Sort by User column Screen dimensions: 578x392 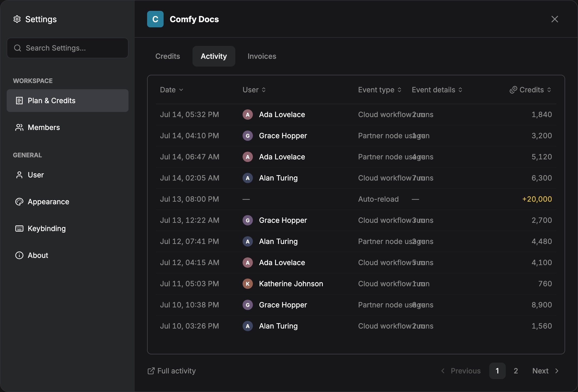point(254,90)
